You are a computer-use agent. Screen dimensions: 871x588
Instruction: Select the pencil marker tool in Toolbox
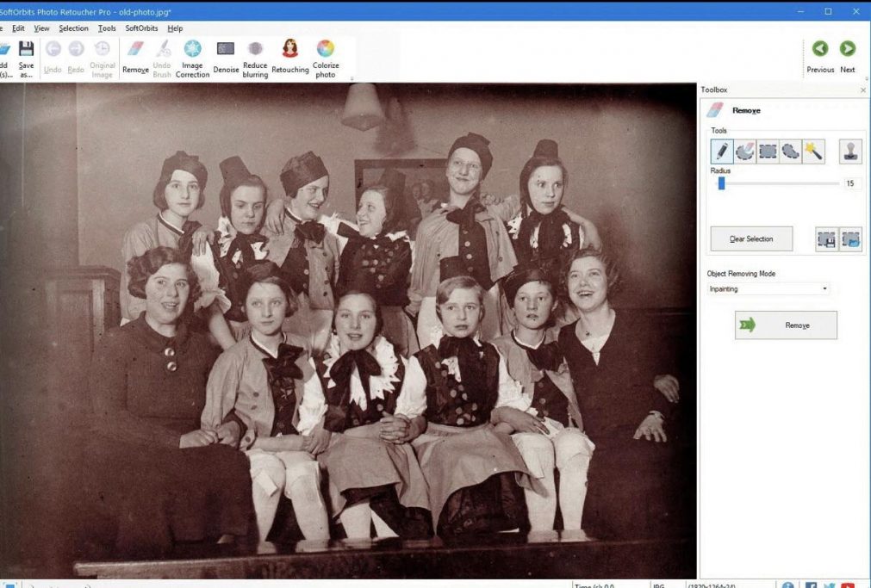click(x=722, y=152)
